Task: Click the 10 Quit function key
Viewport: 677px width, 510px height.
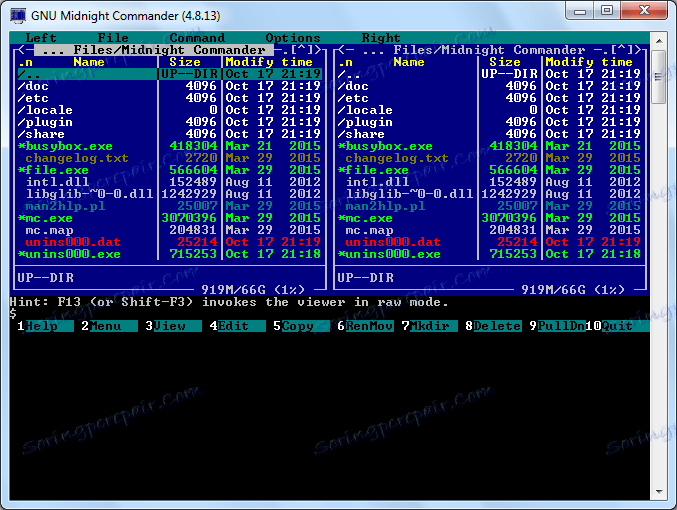Action: pyautogui.click(x=617, y=326)
